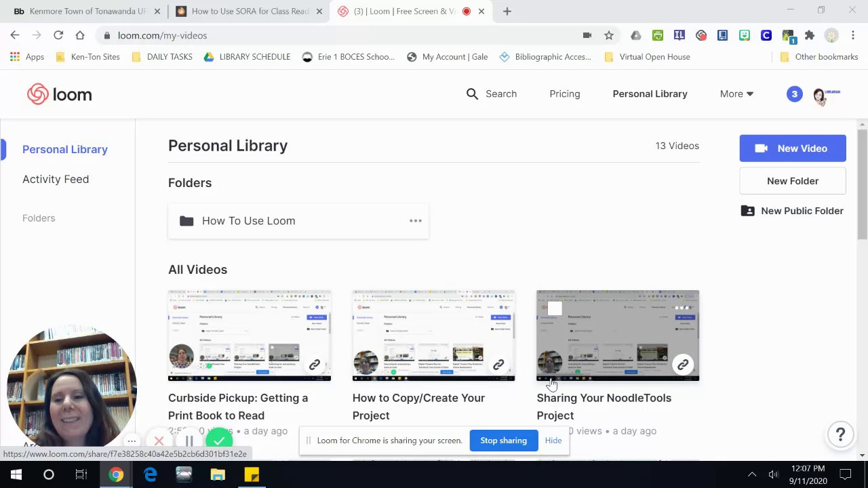The width and height of the screenshot is (868, 488).
Task: Click the Loom logo
Action: click(x=60, y=94)
